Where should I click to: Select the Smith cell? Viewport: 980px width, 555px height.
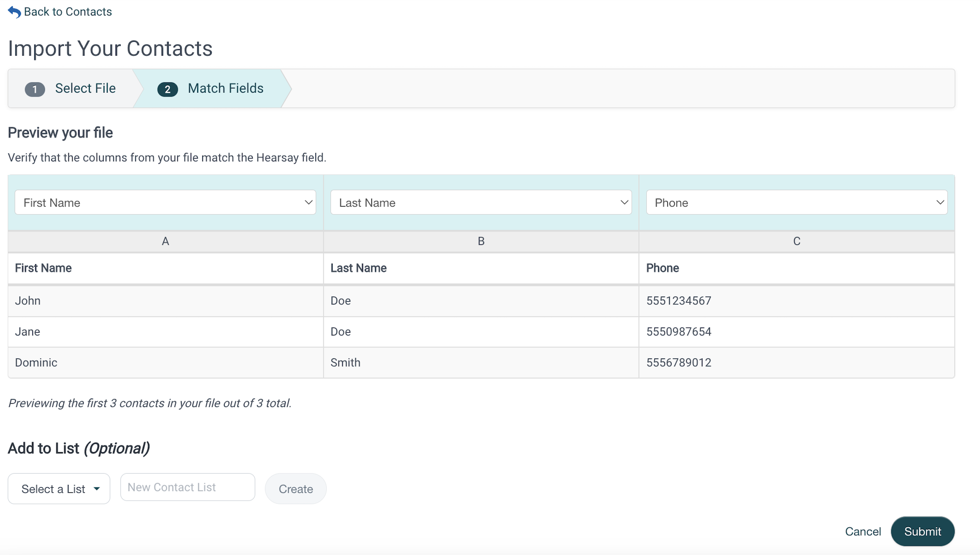pos(481,363)
